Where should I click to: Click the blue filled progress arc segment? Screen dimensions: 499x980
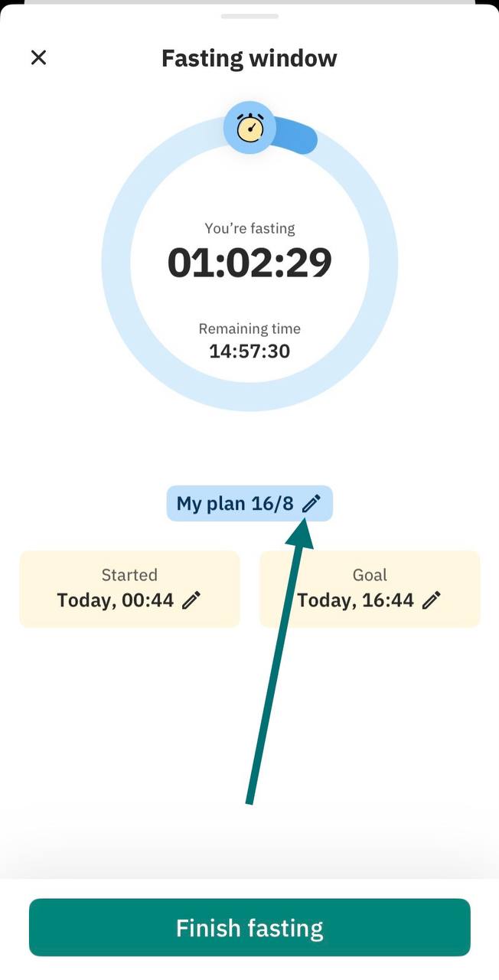pyautogui.click(x=297, y=135)
